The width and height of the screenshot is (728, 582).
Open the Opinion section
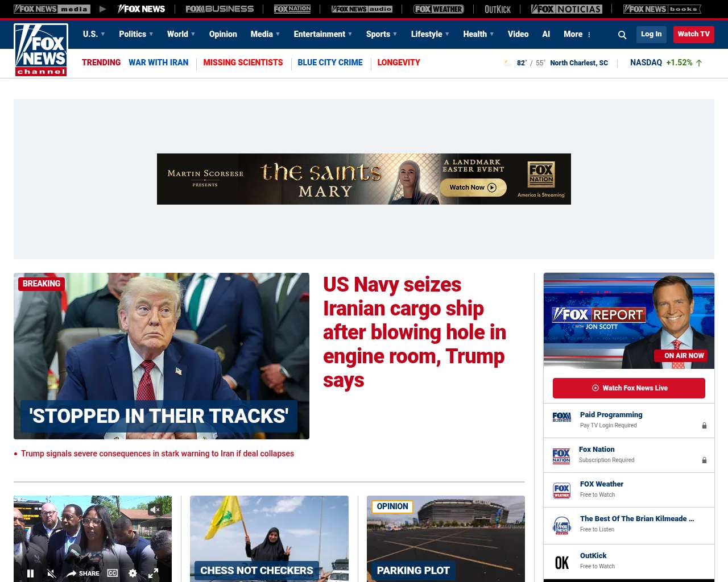coord(223,34)
